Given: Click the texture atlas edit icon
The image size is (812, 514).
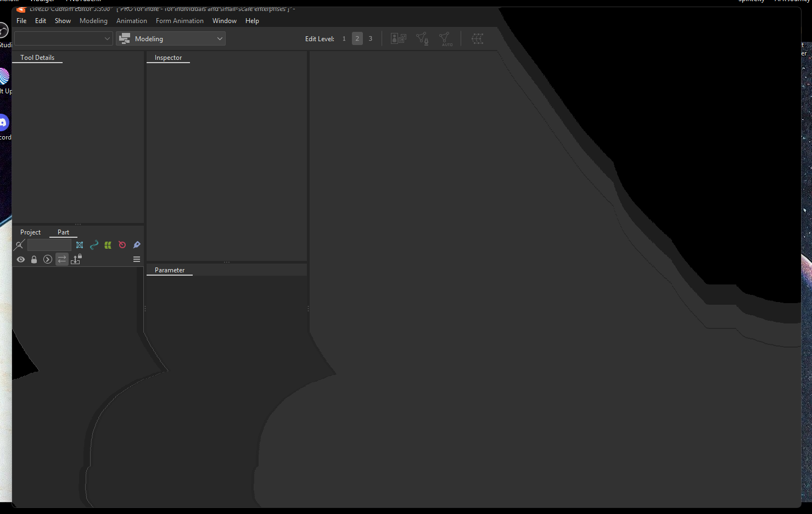Looking at the screenshot, I should [x=399, y=38].
